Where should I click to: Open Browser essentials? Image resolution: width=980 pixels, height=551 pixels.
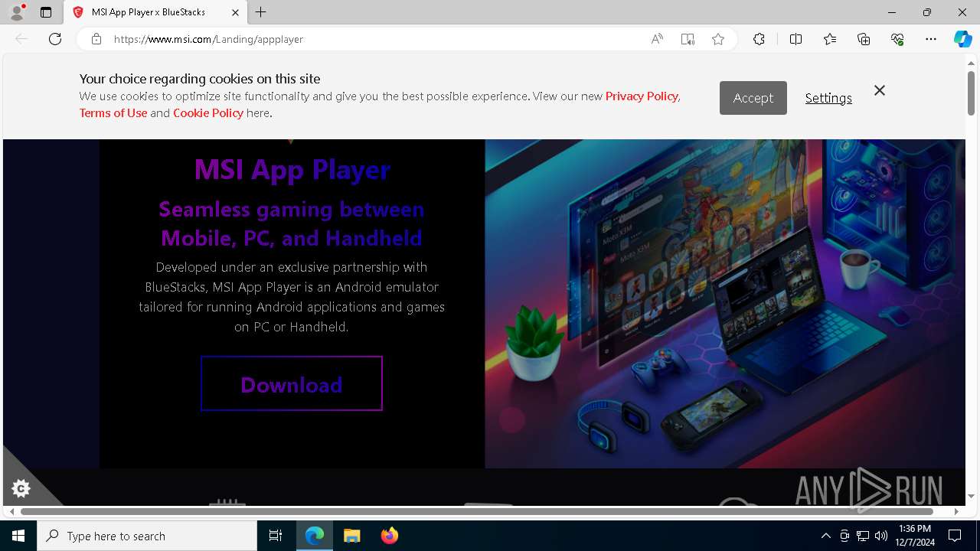[897, 39]
